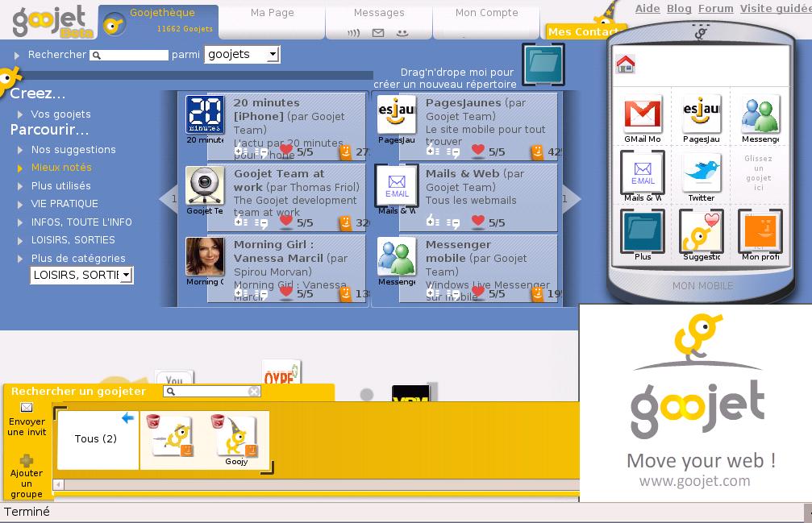Delete the Goojy contact with its trash icon
Screen dimensions: 812x523
[218, 421]
